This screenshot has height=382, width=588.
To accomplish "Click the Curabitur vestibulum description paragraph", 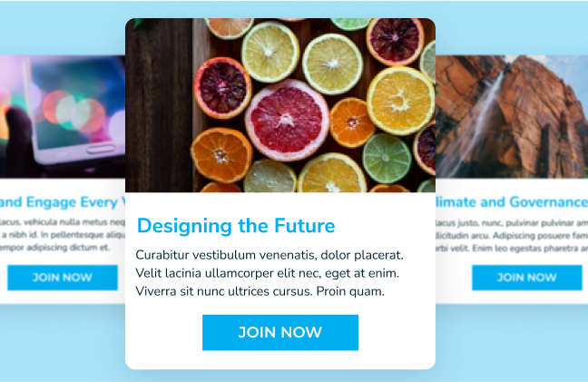I will pyautogui.click(x=269, y=273).
